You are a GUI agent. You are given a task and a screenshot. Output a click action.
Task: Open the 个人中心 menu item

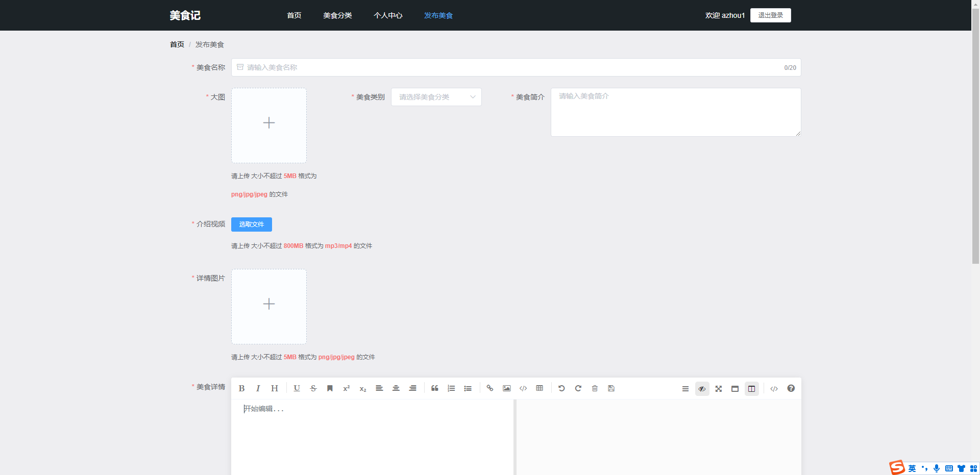pyautogui.click(x=388, y=15)
